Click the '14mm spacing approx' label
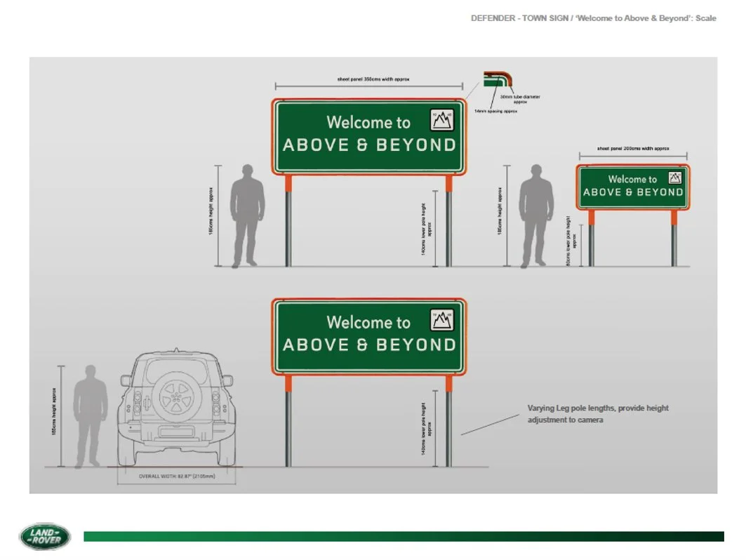This screenshot has width=746, height=560. pyautogui.click(x=495, y=112)
